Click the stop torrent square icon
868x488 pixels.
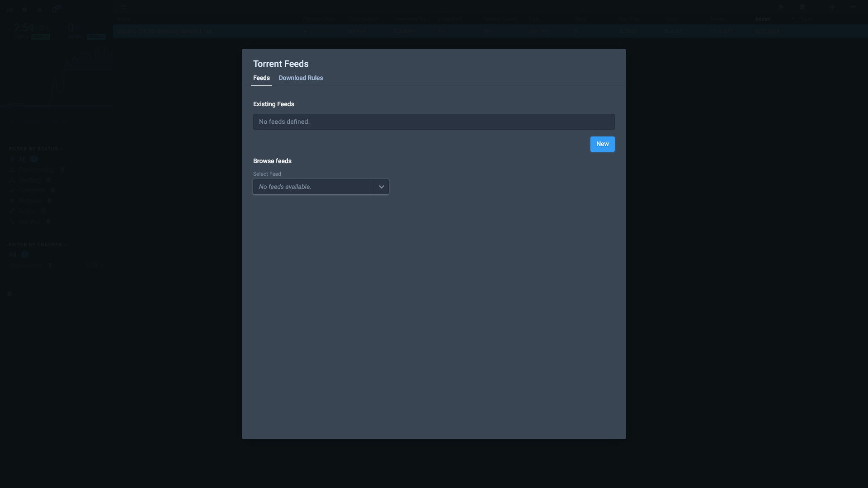click(x=802, y=7)
